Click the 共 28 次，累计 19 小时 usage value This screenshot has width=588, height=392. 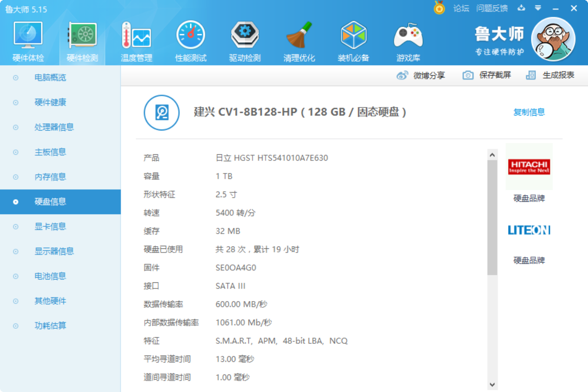pyautogui.click(x=257, y=249)
